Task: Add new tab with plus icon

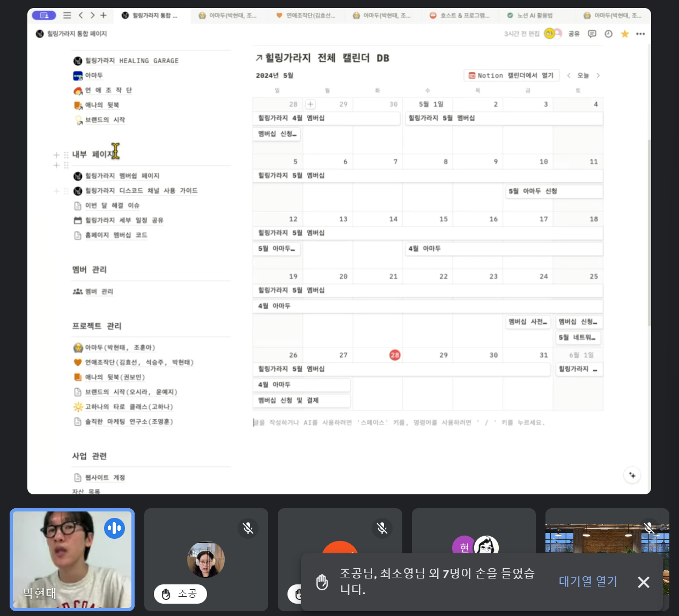Action: coord(104,16)
